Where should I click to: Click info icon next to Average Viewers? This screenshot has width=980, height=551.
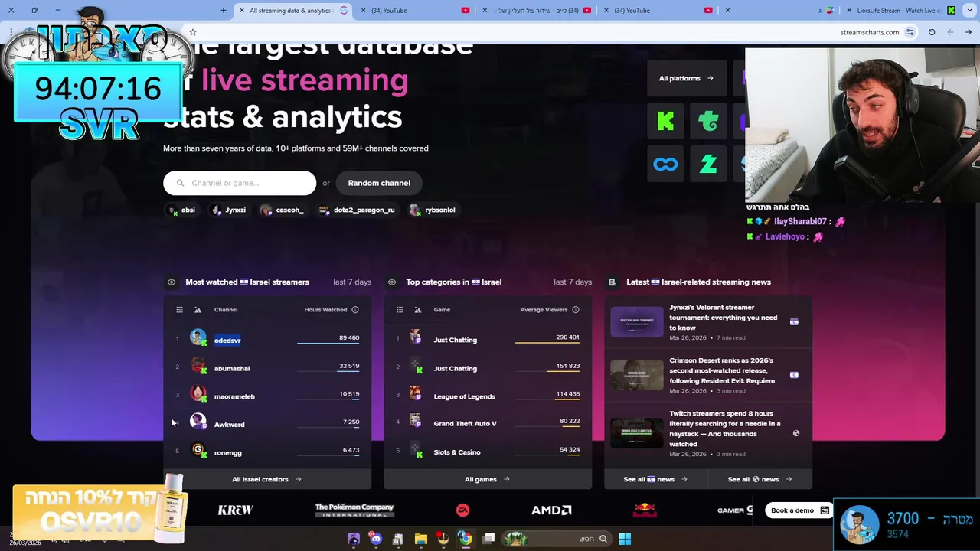point(576,310)
